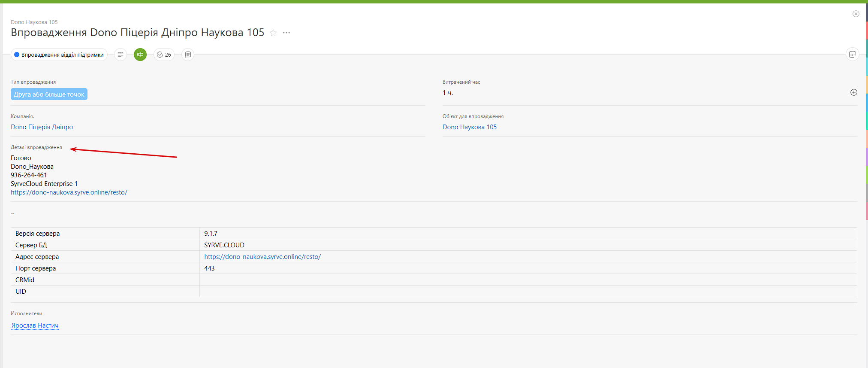Open the dono-naukova URL under details
This screenshot has height=368, width=868.
click(69, 192)
